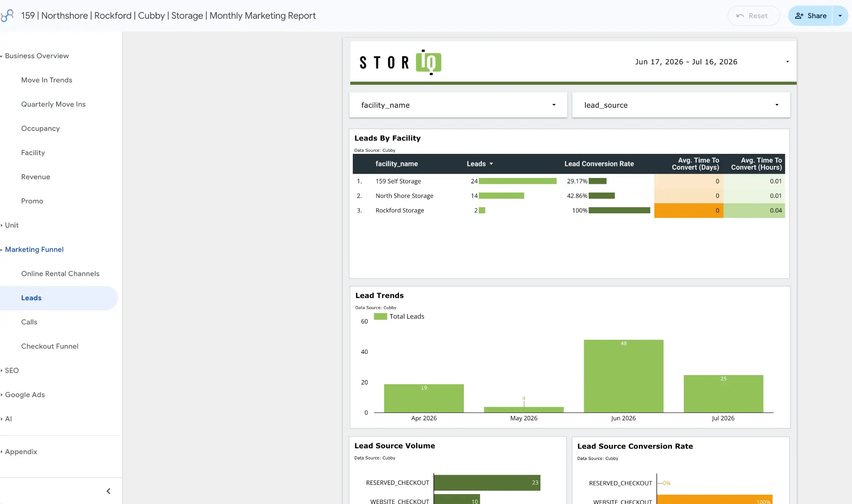Click the Lead Trends chart title
Screen dimensions: 852x504
click(x=379, y=296)
